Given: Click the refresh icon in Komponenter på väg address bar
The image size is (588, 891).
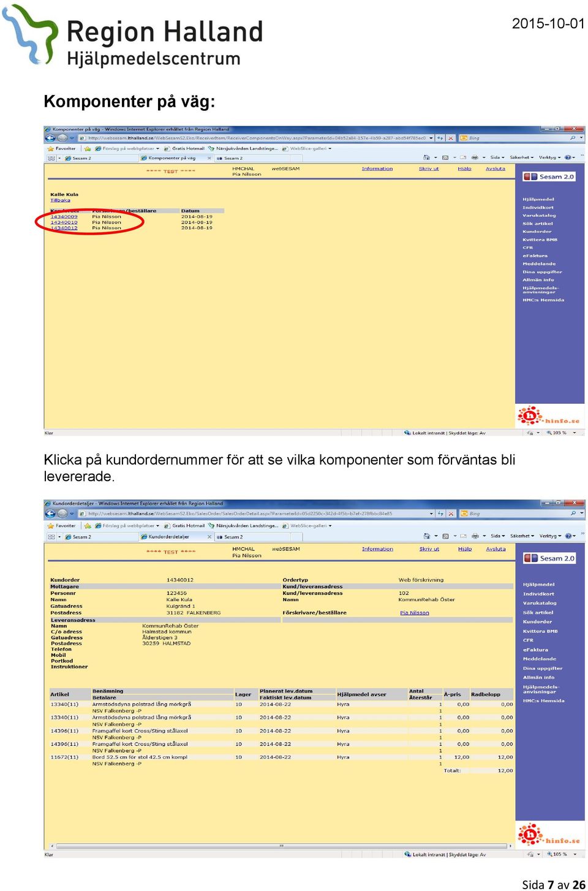Looking at the screenshot, I should pyautogui.click(x=440, y=138).
